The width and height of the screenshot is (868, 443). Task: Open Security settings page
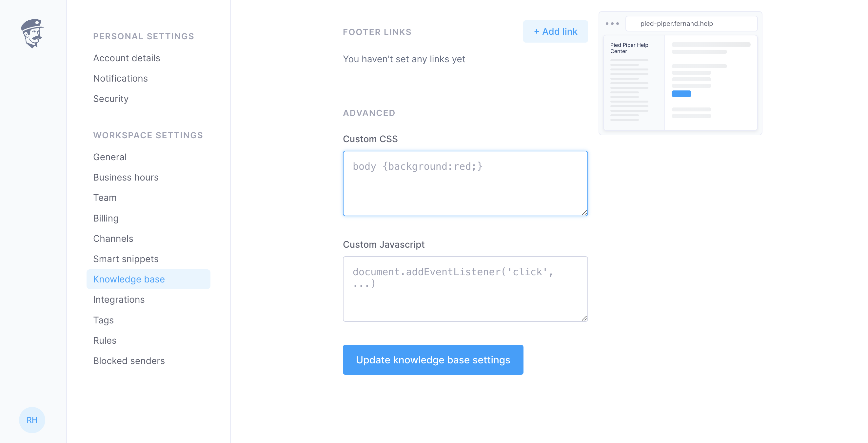coord(110,98)
